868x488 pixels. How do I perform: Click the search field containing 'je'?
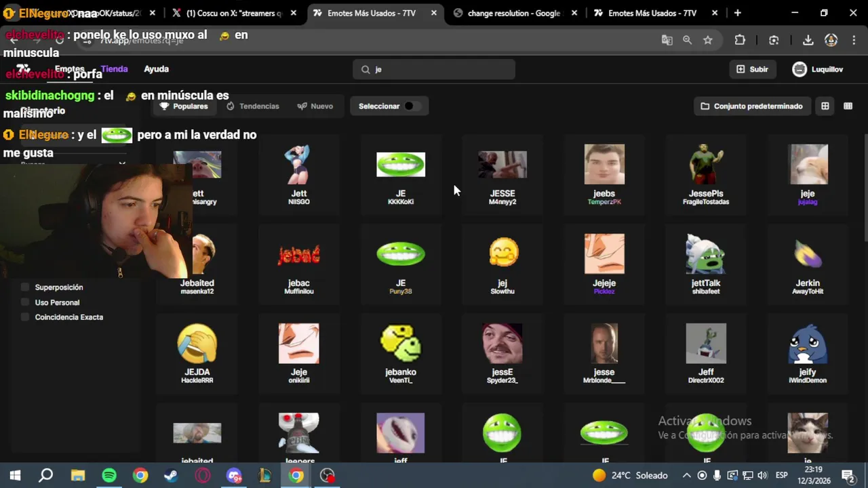[x=434, y=69]
